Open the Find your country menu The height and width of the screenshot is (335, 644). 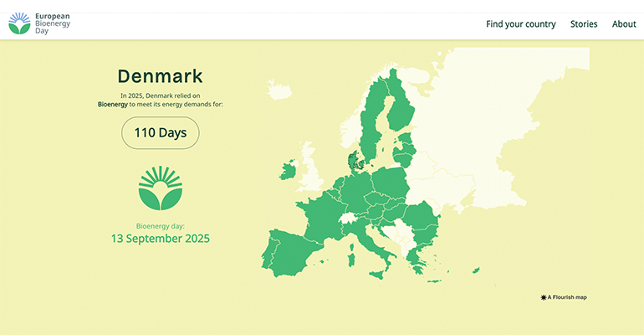click(x=520, y=24)
